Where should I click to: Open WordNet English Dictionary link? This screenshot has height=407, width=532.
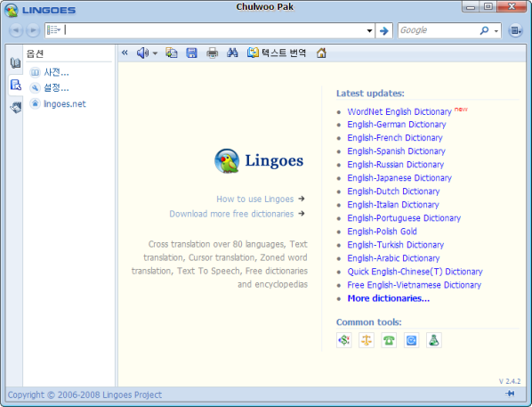[x=399, y=111]
